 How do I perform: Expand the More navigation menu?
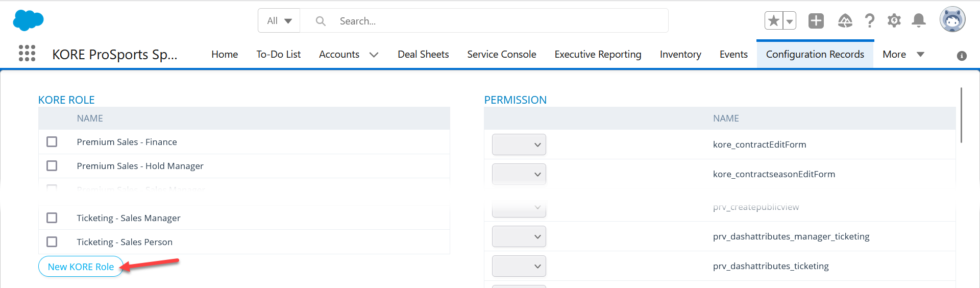(903, 54)
